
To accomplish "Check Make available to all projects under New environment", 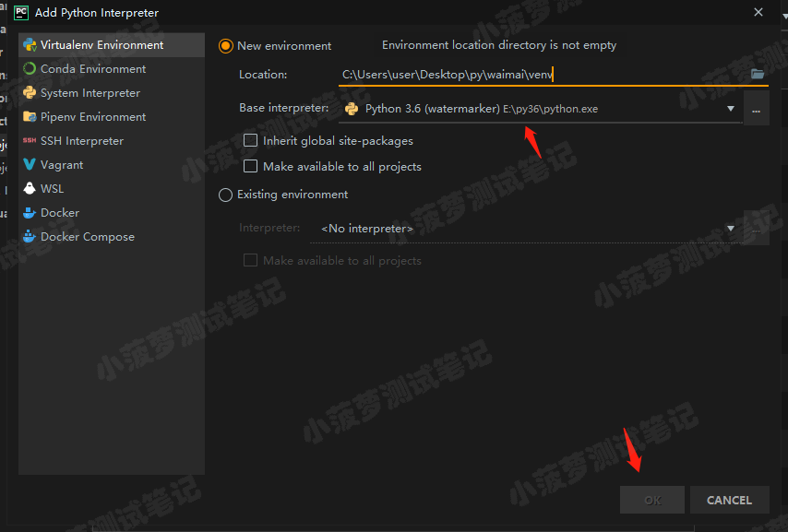I will pos(250,166).
